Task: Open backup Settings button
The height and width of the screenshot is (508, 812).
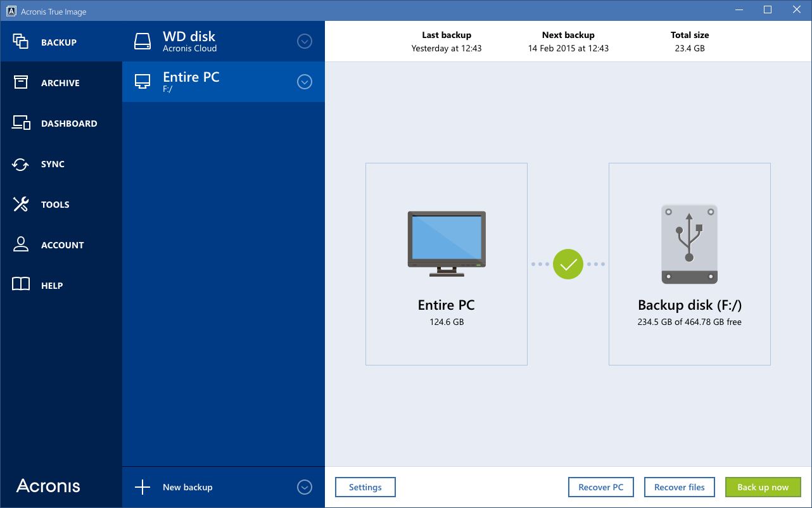Action: point(365,487)
